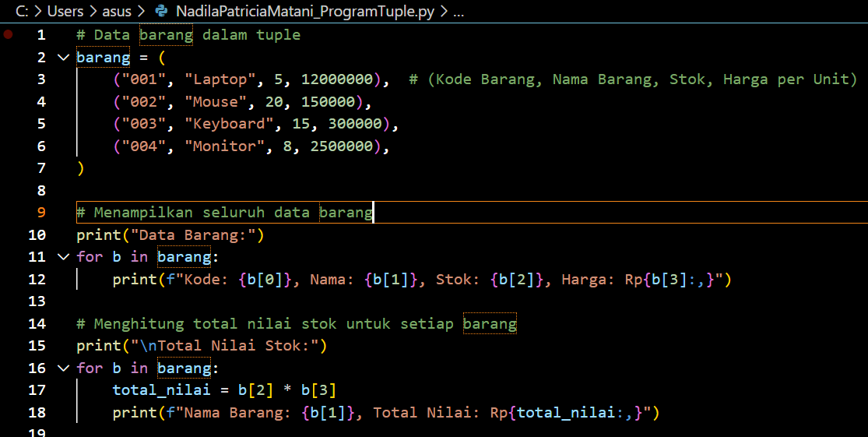This screenshot has width=868, height=437.
Task: Click the comment '# Menampilkan seluruh data barang'
Action: (225, 212)
